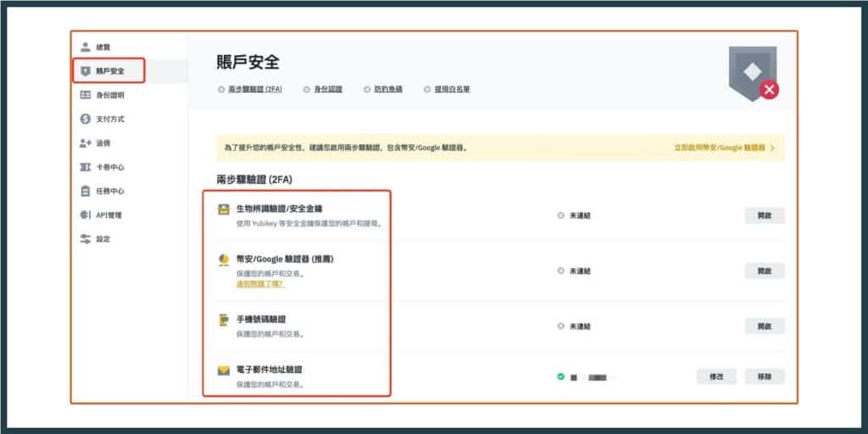Click the 賬戶安全 page heading
The image size is (868, 434).
248,62
